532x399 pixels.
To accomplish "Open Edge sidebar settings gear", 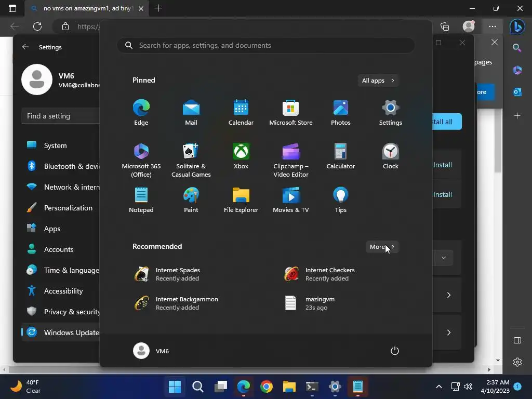I will click(517, 362).
